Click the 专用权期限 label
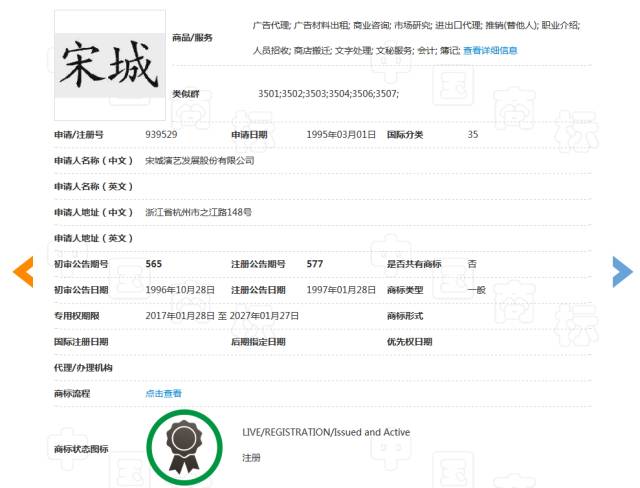The image size is (640, 488). click(76, 316)
